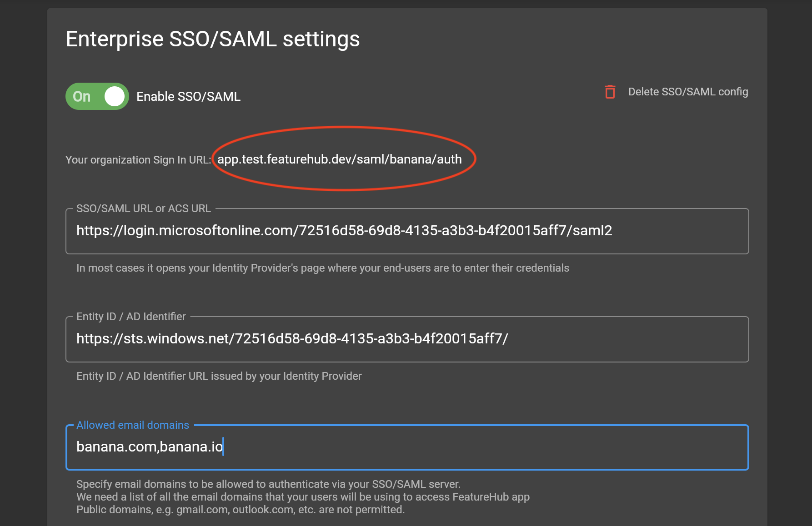The height and width of the screenshot is (526, 812).
Task: Select the login.microsoftonline.com URL text
Action: (345, 231)
